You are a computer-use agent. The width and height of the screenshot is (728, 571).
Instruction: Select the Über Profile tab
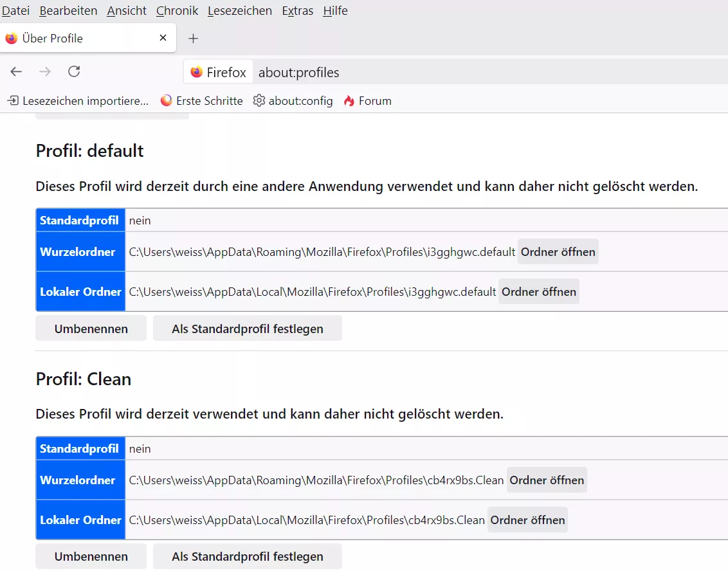(x=77, y=39)
